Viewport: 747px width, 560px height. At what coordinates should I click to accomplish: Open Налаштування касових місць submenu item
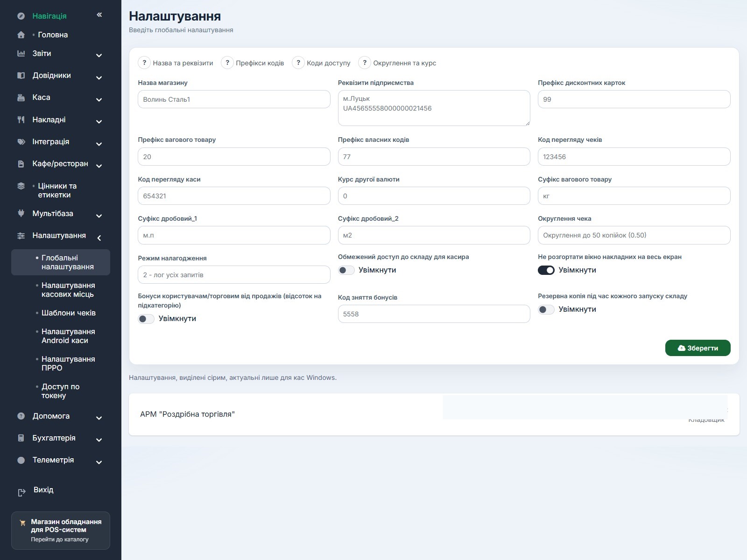point(68,290)
